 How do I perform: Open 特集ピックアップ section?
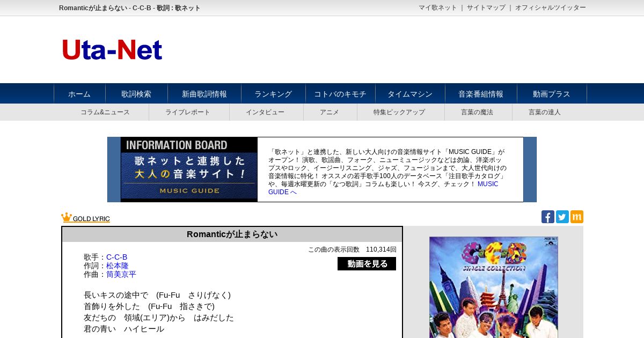399,112
